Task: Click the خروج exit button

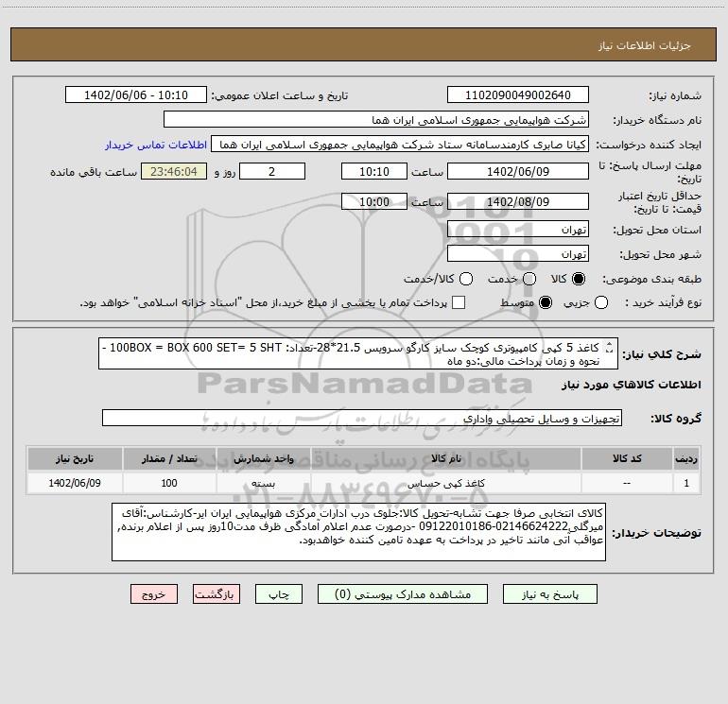Action: [154, 594]
